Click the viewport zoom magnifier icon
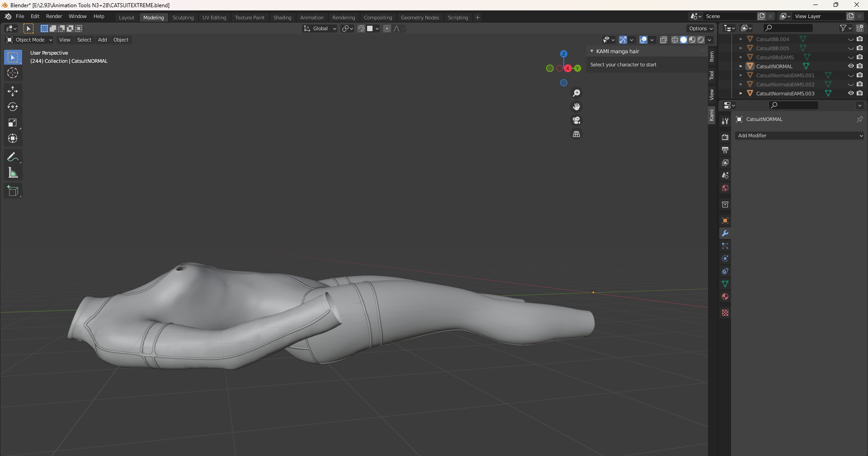 [576, 93]
